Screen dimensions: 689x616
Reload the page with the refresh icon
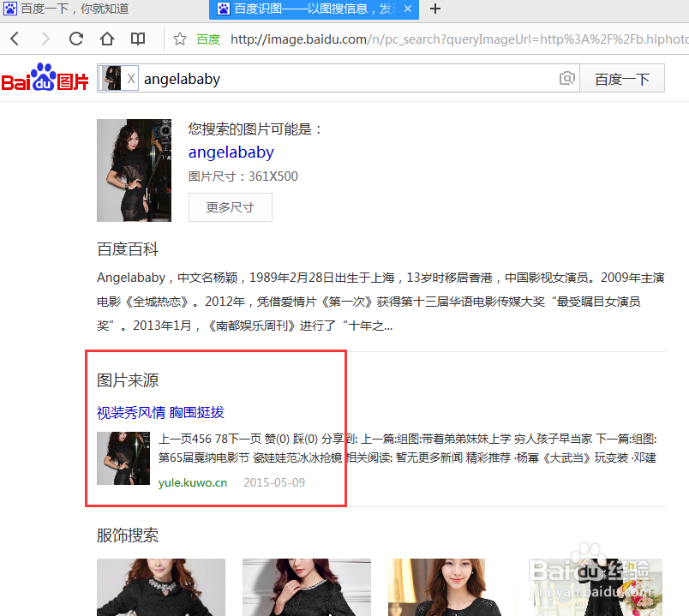76,39
